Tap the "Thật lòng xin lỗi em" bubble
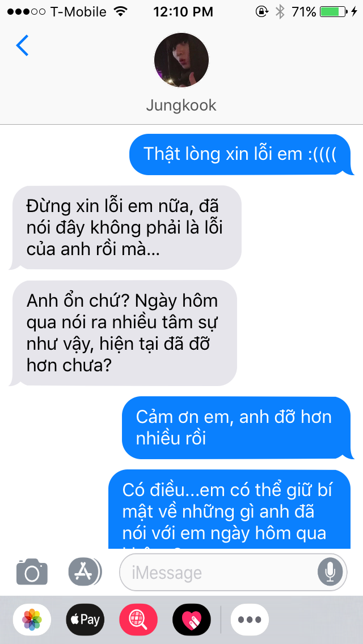Image resolution: width=363 pixels, height=644 pixels. 242,154
